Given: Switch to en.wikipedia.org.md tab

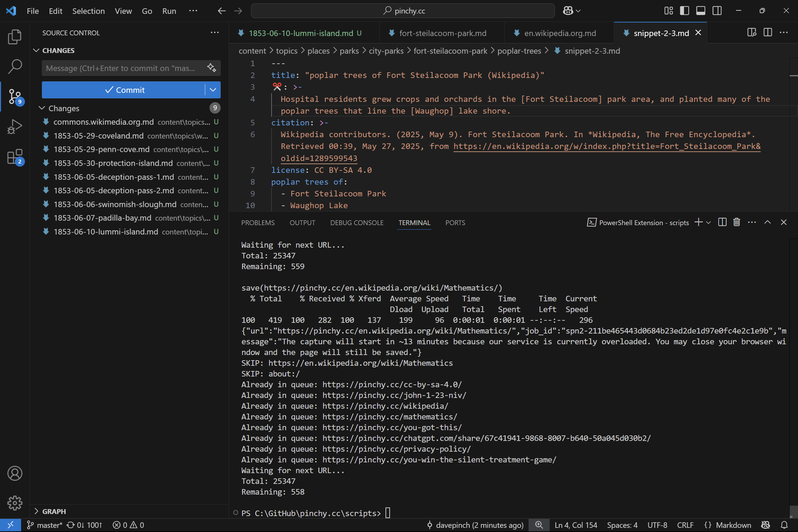Looking at the screenshot, I should click(x=560, y=33).
